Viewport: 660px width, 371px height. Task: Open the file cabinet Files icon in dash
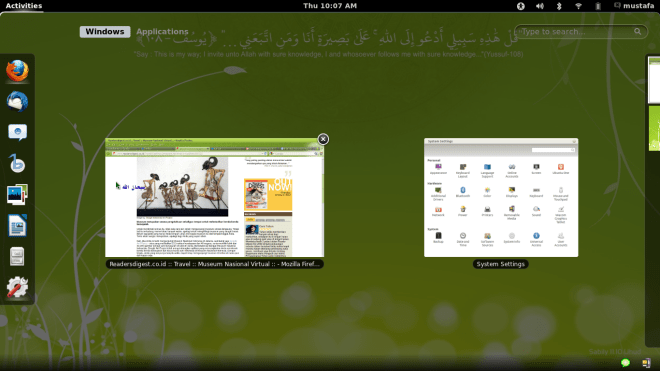(x=17, y=256)
